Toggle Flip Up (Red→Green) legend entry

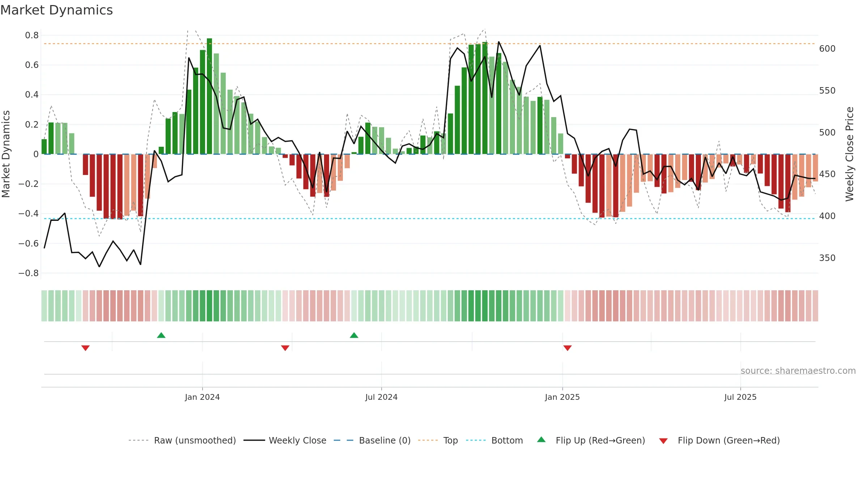point(591,440)
